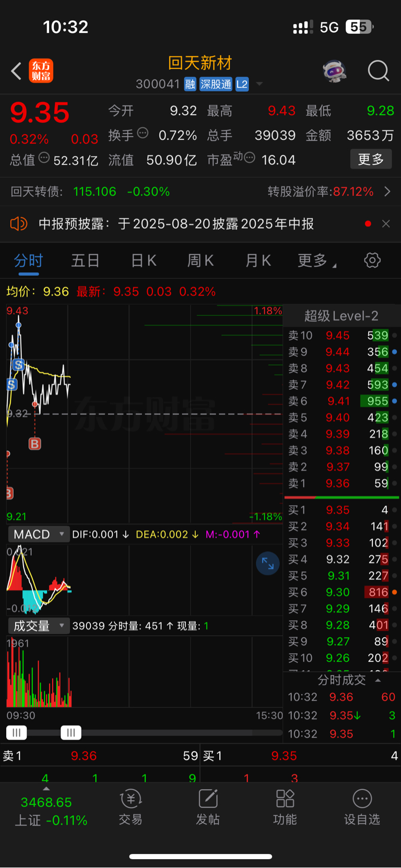Open the 功能 functions icon
The image size is (401, 868).
[285, 807]
